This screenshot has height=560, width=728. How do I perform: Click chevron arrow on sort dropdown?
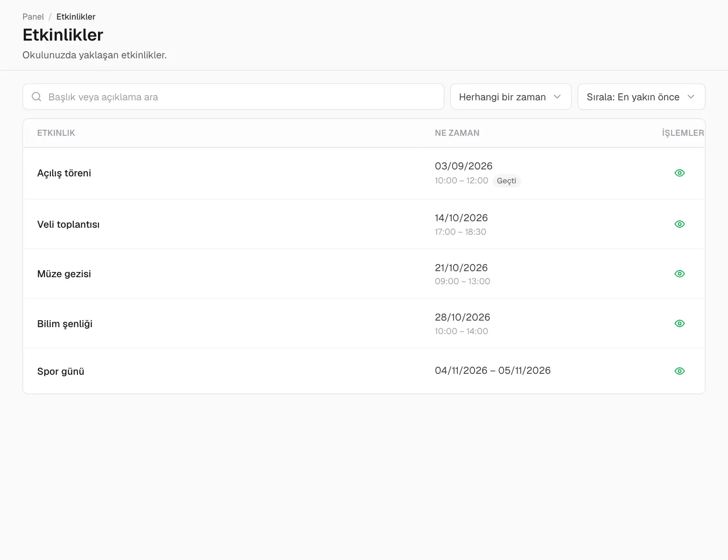click(x=691, y=97)
